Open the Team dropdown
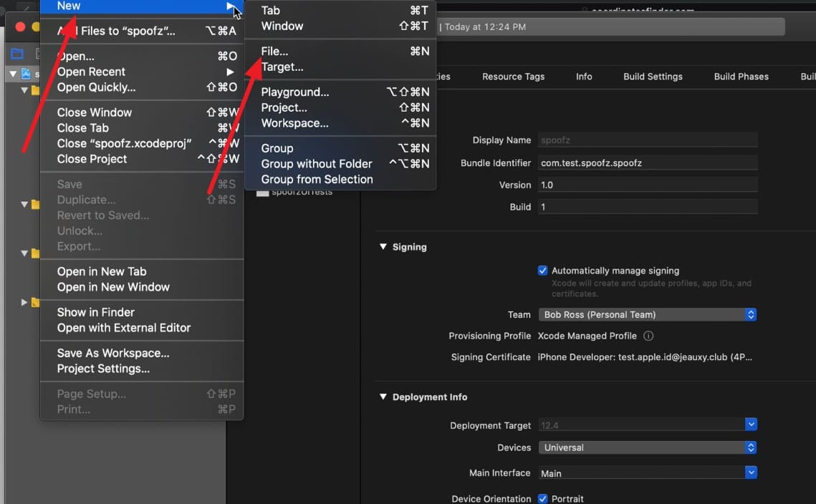Viewport: 816px width, 504px height. click(x=648, y=315)
